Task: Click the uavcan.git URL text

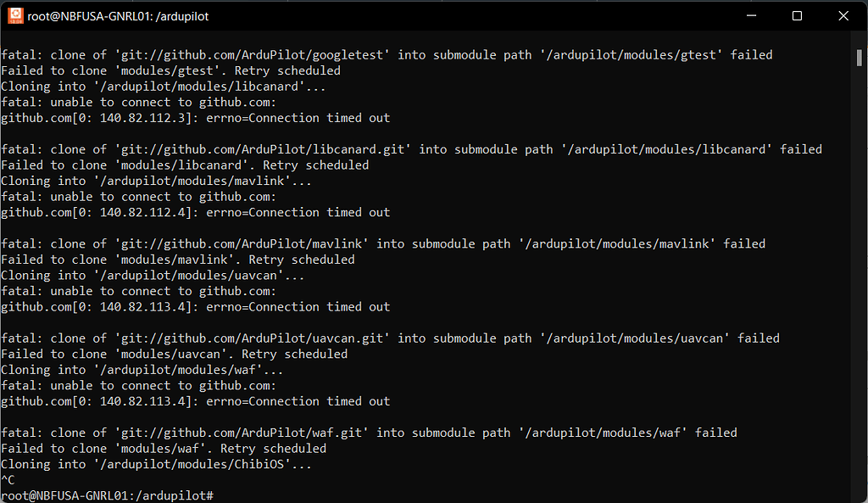Action: (x=252, y=338)
